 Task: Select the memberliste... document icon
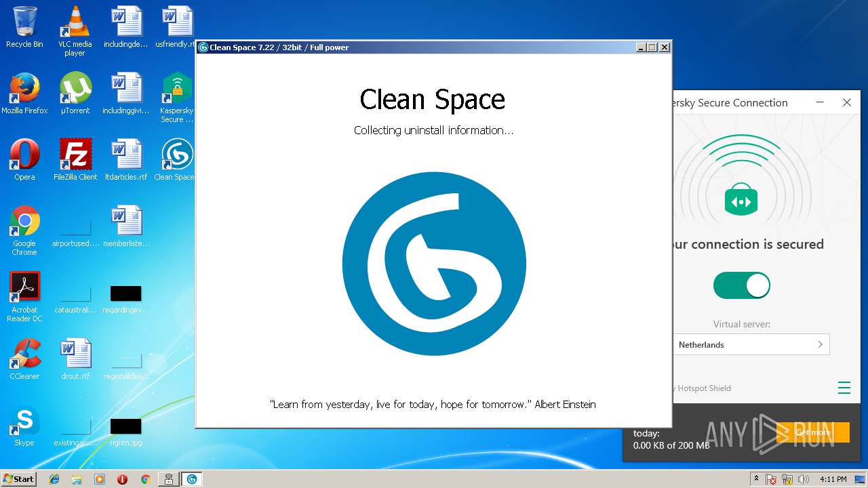(126, 226)
